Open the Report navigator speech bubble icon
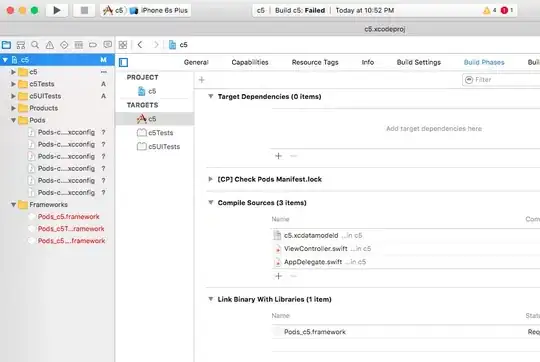This screenshot has width=540, height=362. 107,45
